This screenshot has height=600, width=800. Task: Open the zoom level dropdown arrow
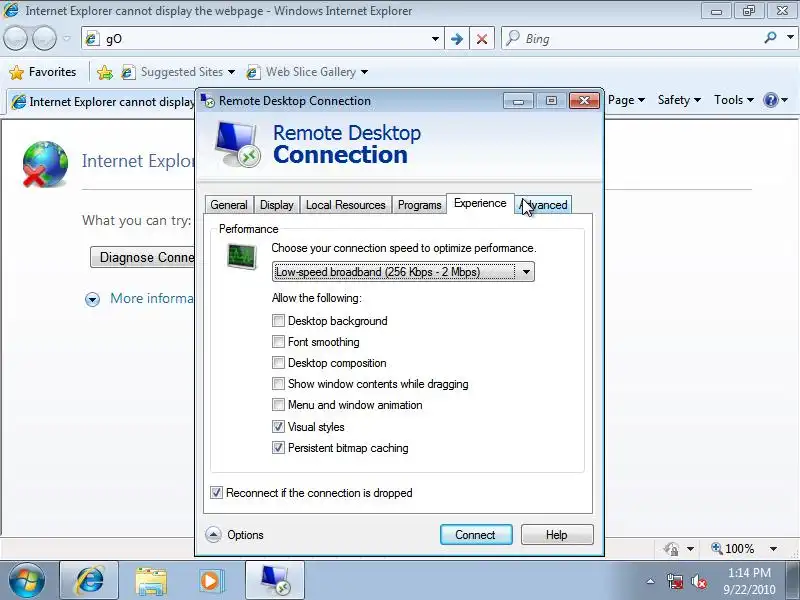pos(773,549)
